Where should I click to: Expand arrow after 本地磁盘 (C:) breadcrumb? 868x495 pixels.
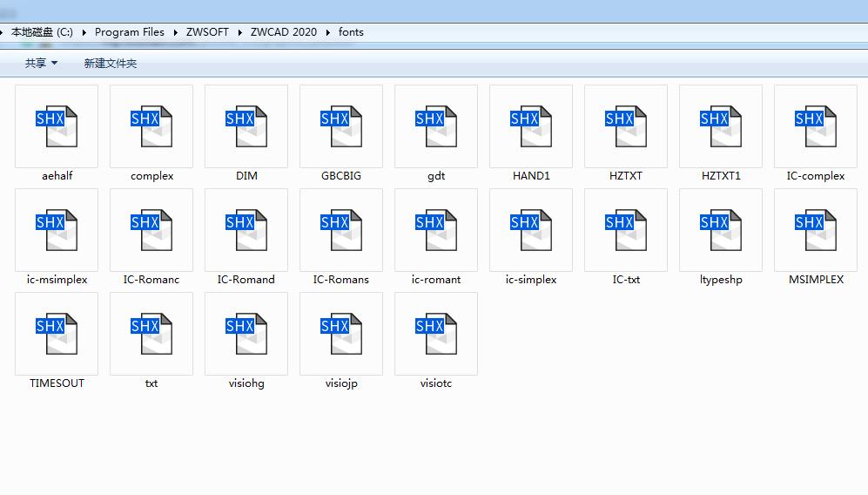(x=84, y=33)
